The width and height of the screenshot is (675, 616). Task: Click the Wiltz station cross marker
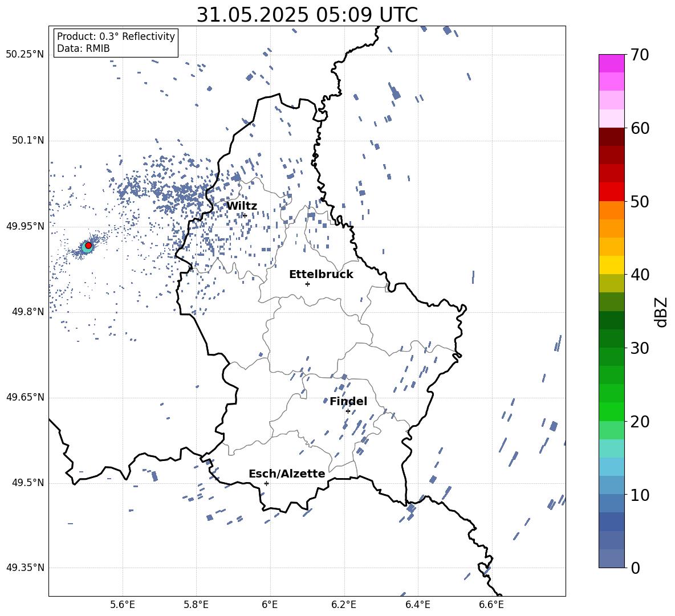tap(245, 215)
